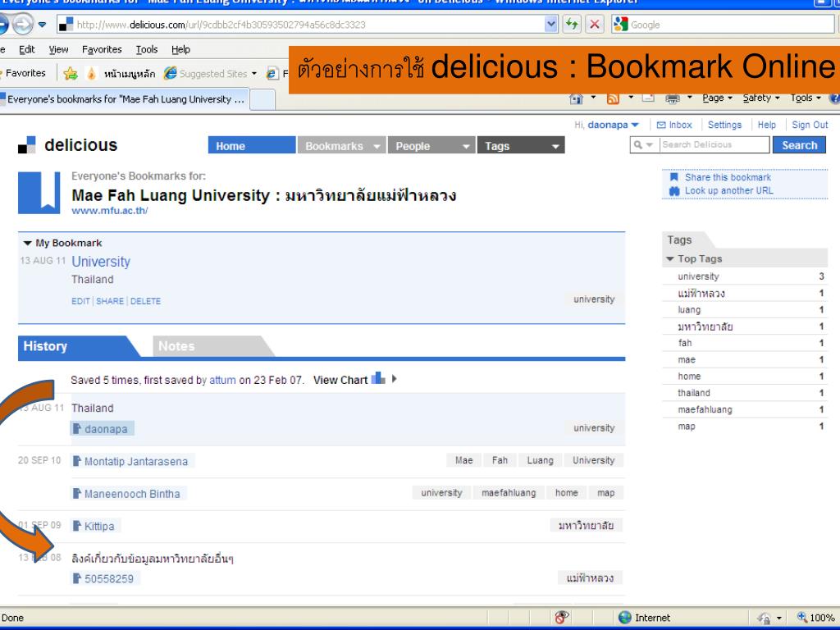The width and height of the screenshot is (840, 630).
Task: Click user attum link
Action: coord(222,380)
